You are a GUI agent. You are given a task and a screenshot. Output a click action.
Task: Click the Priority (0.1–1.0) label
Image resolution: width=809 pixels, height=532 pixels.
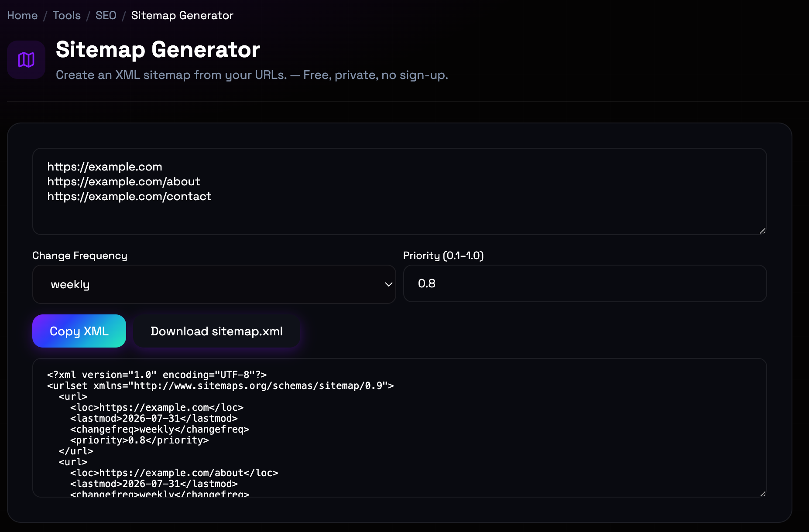[443, 256]
